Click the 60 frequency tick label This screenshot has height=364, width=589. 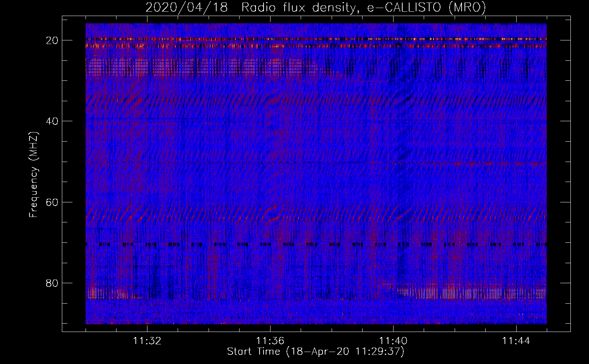(52, 202)
